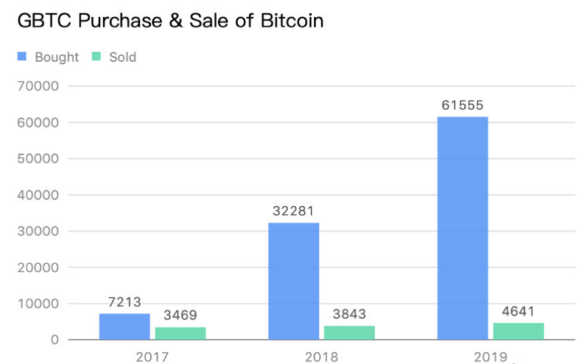The width and height of the screenshot is (588, 364).
Task: Click the green Sold legend swatch
Action: (x=96, y=56)
